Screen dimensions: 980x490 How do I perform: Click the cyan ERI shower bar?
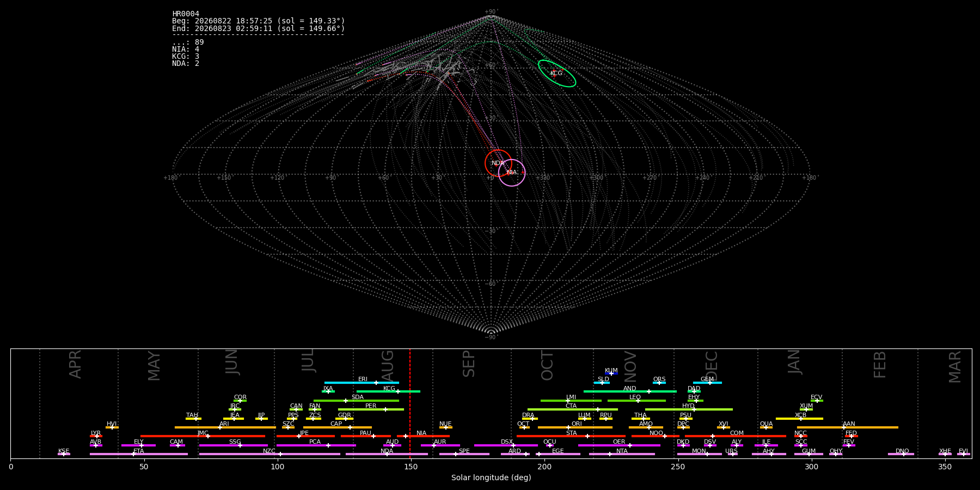pyautogui.click(x=362, y=383)
